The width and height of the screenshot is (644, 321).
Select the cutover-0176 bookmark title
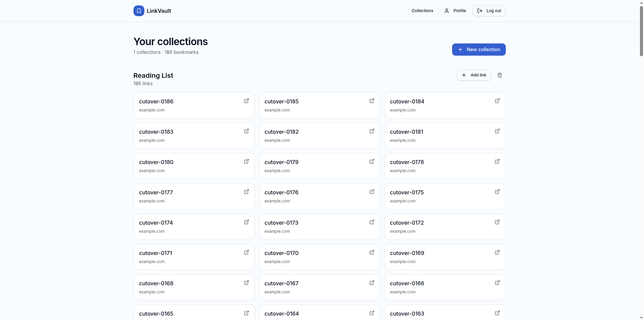coord(282,192)
